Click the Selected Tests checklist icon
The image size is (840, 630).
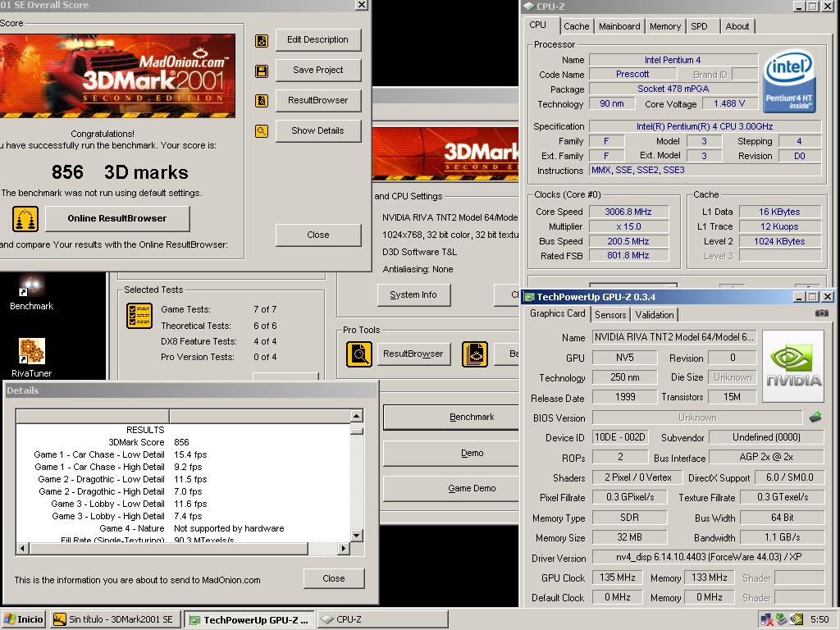tap(139, 316)
